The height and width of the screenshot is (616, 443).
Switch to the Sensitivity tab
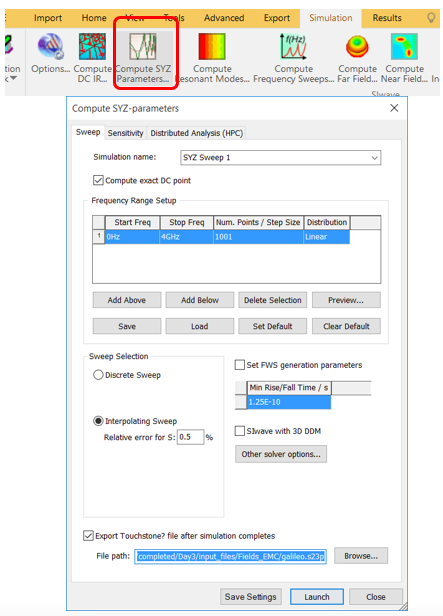(125, 133)
